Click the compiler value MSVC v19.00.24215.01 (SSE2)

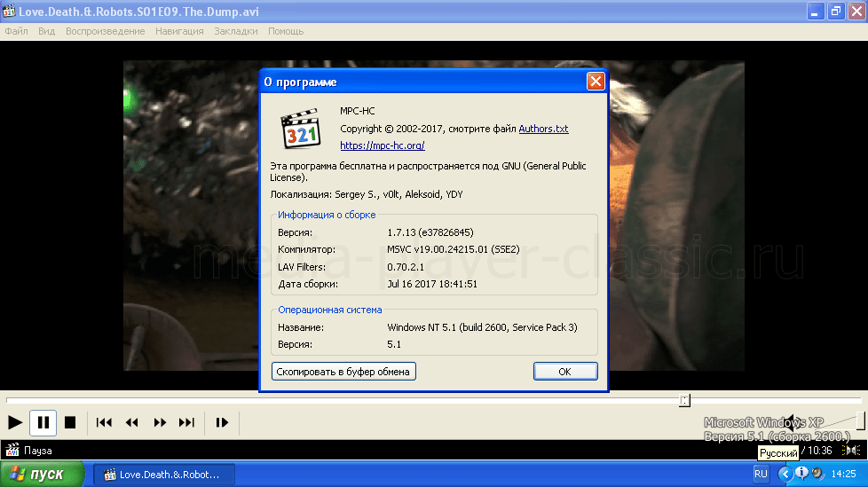(x=453, y=249)
